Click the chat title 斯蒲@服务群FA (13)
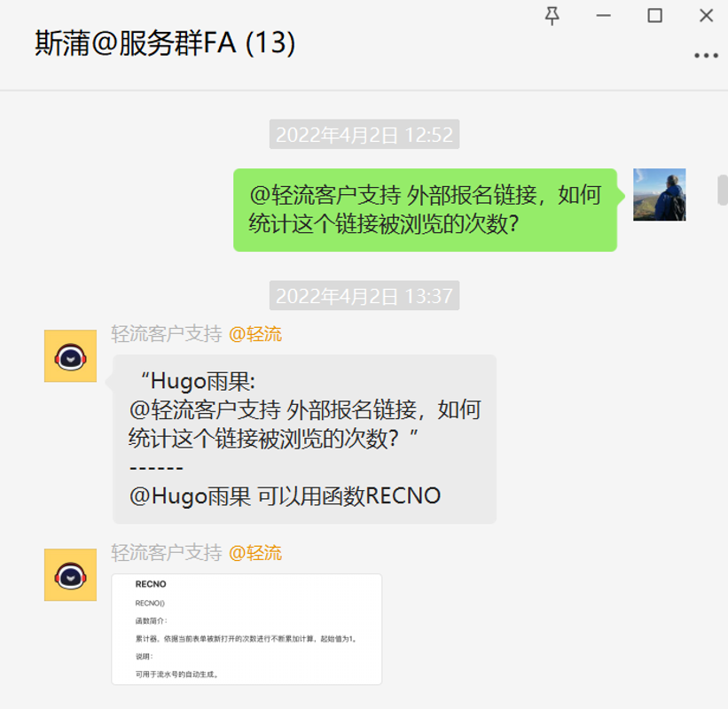This screenshot has height=709, width=728. coord(165,43)
